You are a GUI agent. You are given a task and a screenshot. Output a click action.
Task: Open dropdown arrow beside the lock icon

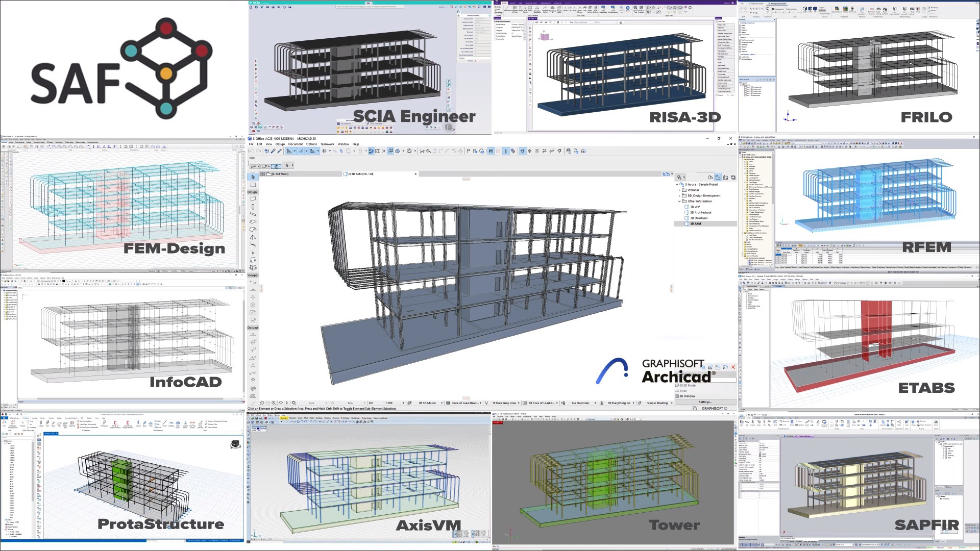pyautogui.click(x=366, y=151)
